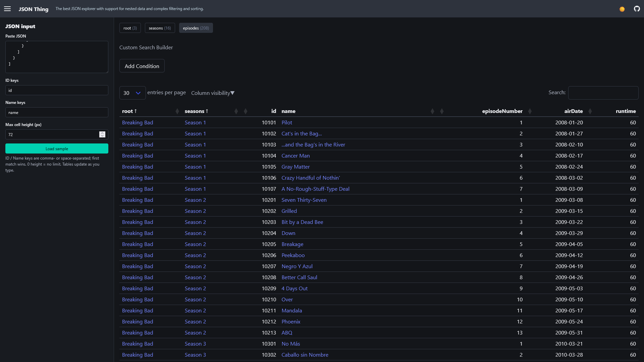
Task: Click the sort arrows just before the runtime header
Action: [x=590, y=111]
